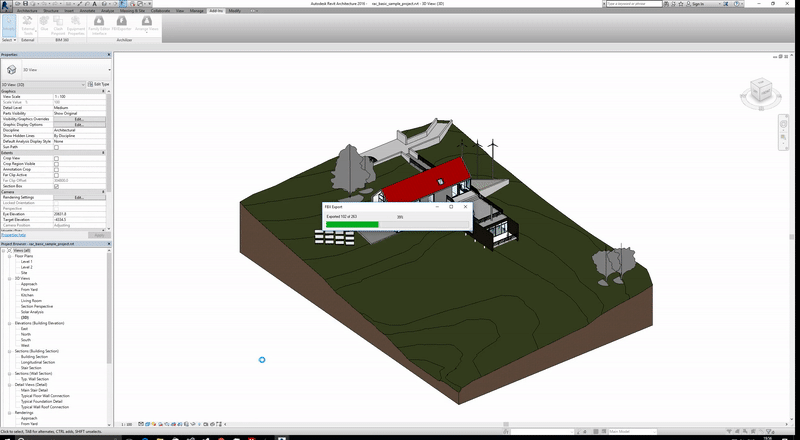This screenshot has width=800, height=440.
Task: Open the Properties help link
Action: coord(13,235)
